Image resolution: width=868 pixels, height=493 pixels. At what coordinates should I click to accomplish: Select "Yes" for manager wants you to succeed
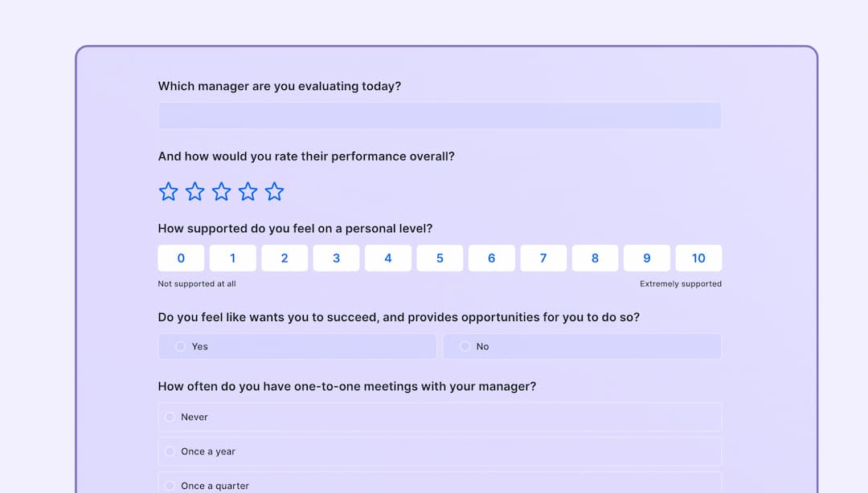(297, 346)
